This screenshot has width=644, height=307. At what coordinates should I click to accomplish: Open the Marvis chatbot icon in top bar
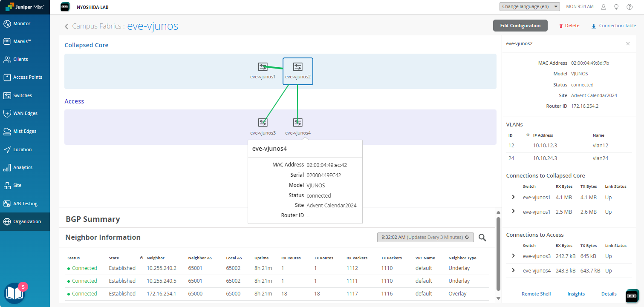(x=65, y=6)
